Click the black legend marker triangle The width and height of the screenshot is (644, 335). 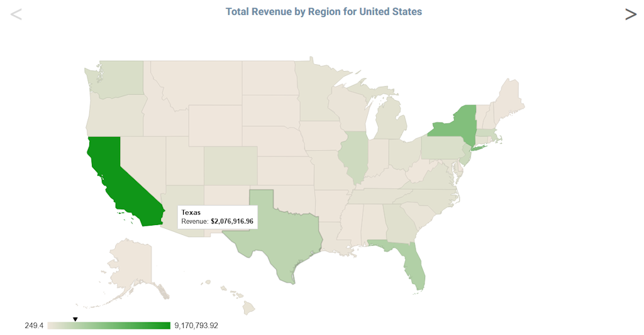[75, 319]
